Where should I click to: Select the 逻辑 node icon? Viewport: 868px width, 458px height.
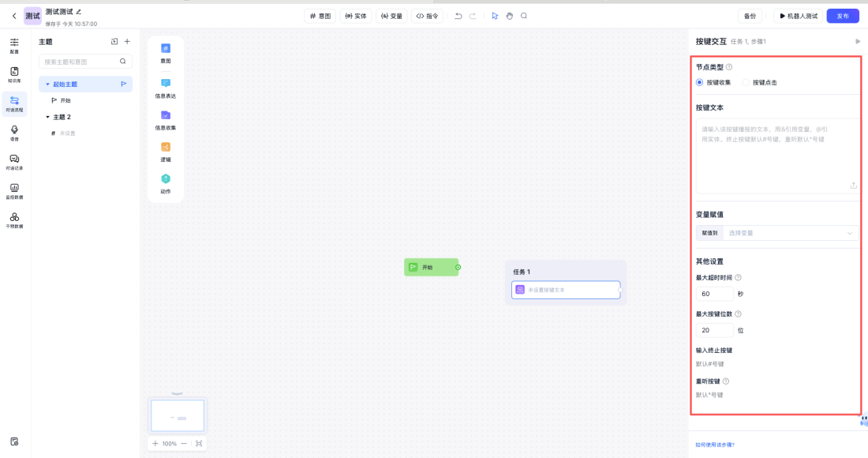(x=164, y=154)
